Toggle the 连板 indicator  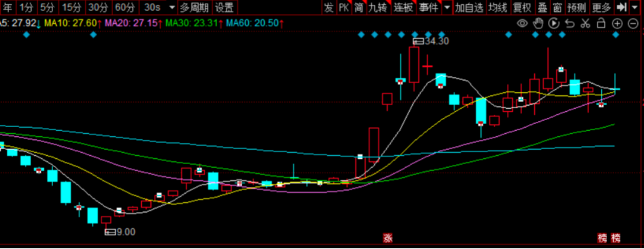pos(403,7)
